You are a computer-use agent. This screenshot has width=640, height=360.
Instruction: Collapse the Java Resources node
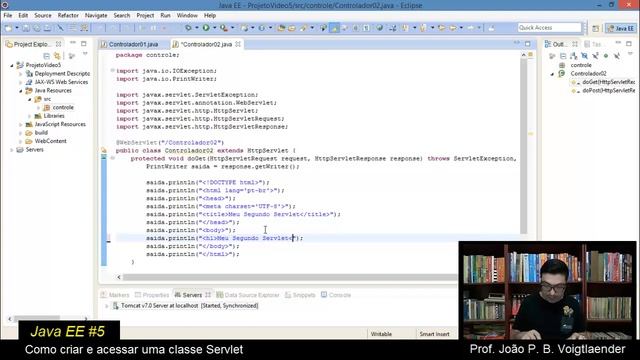pyautogui.click(x=20, y=91)
